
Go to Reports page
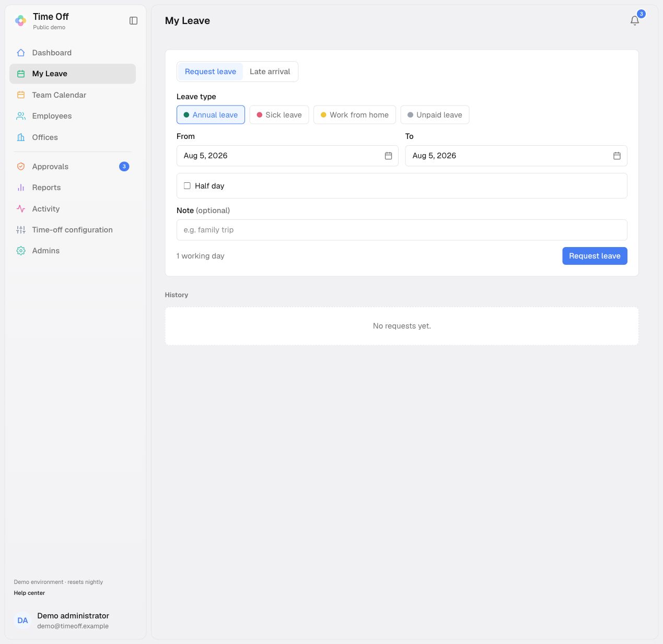(x=73, y=188)
